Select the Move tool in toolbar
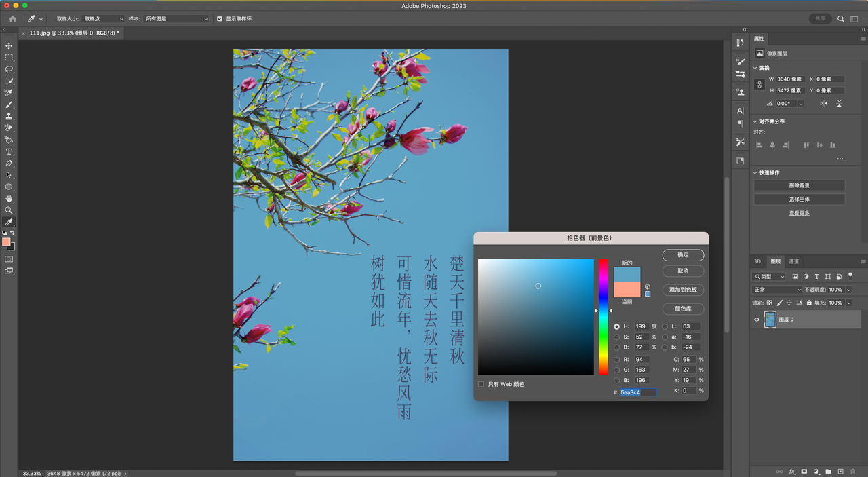The image size is (868, 477). (9, 46)
